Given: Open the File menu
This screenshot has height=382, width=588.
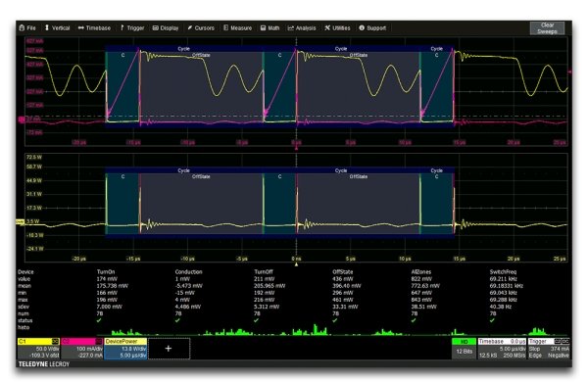Looking at the screenshot, I should [27, 27].
